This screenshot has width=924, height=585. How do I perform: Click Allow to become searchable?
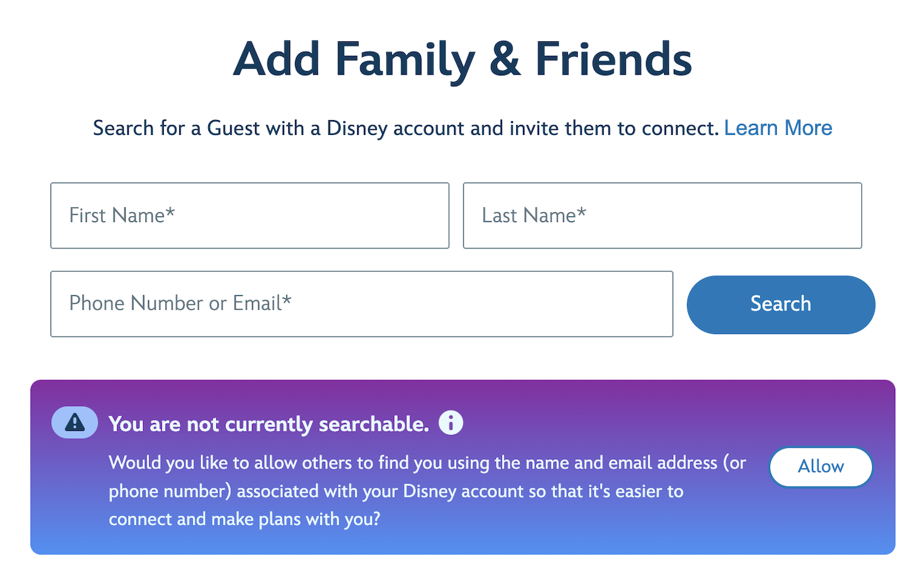(821, 467)
